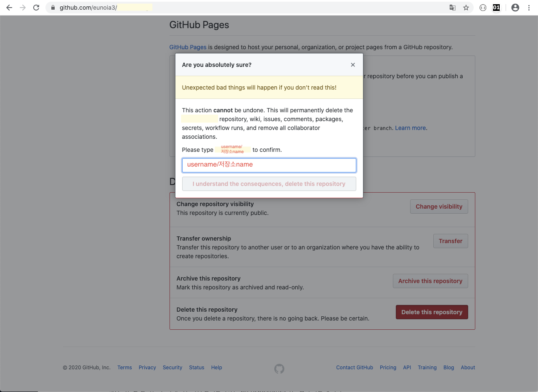538x392 pixels.
Task: Open the Blog footer link
Action: tap(448, 368)
